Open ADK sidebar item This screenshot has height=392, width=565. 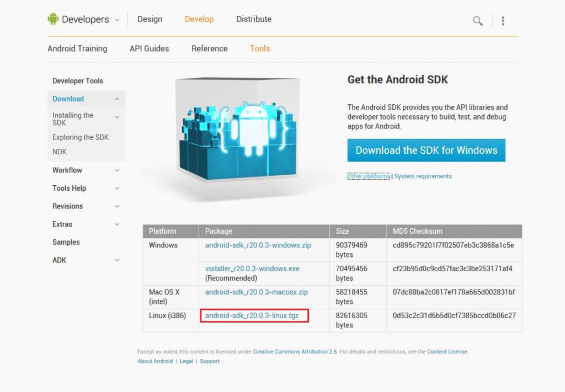[x=60, y=260]
